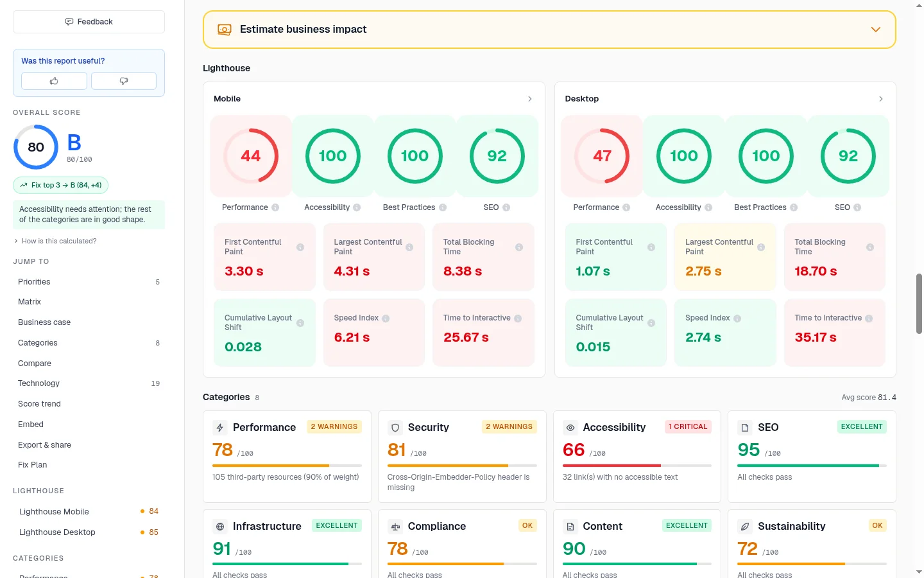Click Mobile Time to Interactive info icon
The width and height of the screenshot is (924, 578).
point(518,319)
